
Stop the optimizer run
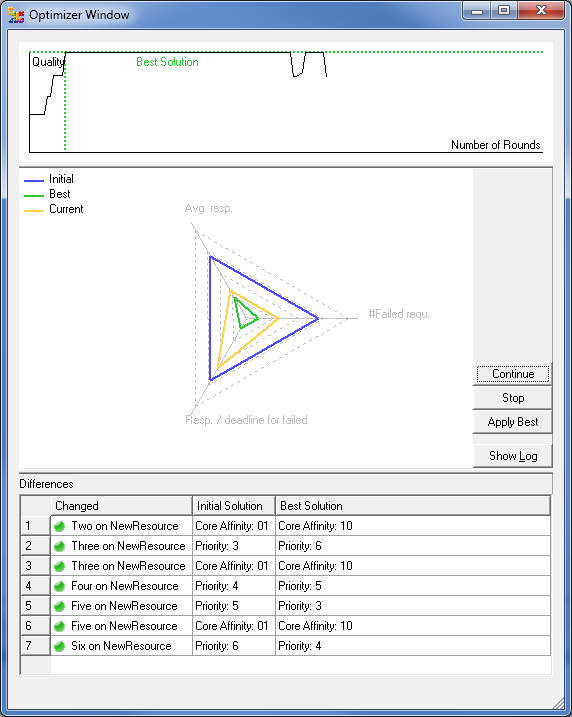click(x=513, y=398)
